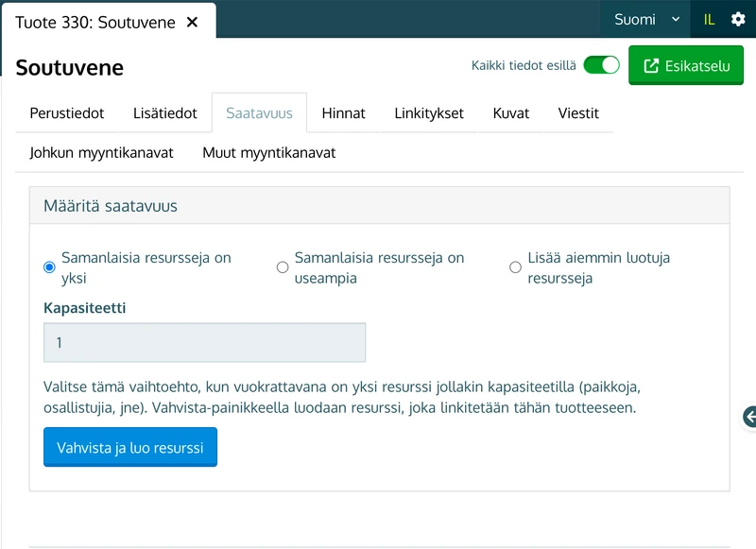
Task: Open the Johkun myyntikanavat tab
Action: 101,152
